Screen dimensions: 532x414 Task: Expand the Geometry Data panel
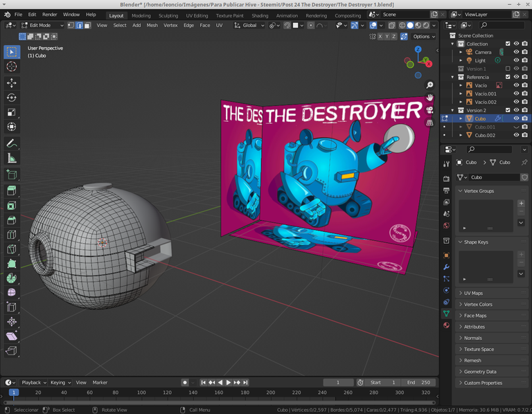(x=480, y=372)
